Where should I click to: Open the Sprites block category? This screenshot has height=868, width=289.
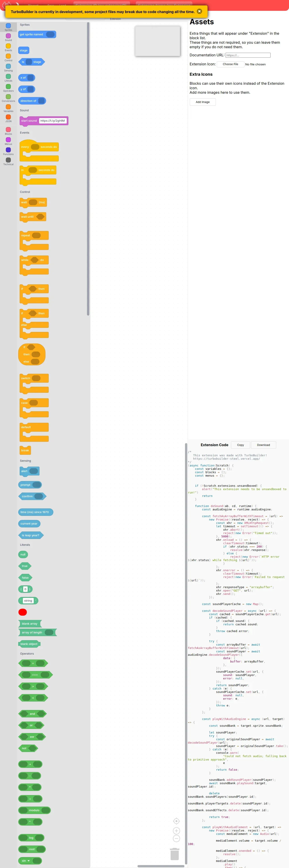coord(8,27)
